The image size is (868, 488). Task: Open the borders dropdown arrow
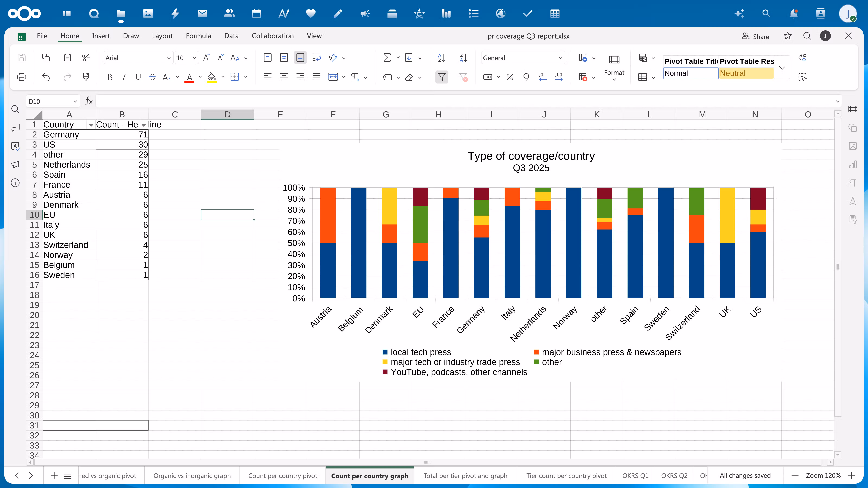pos(246,77)
